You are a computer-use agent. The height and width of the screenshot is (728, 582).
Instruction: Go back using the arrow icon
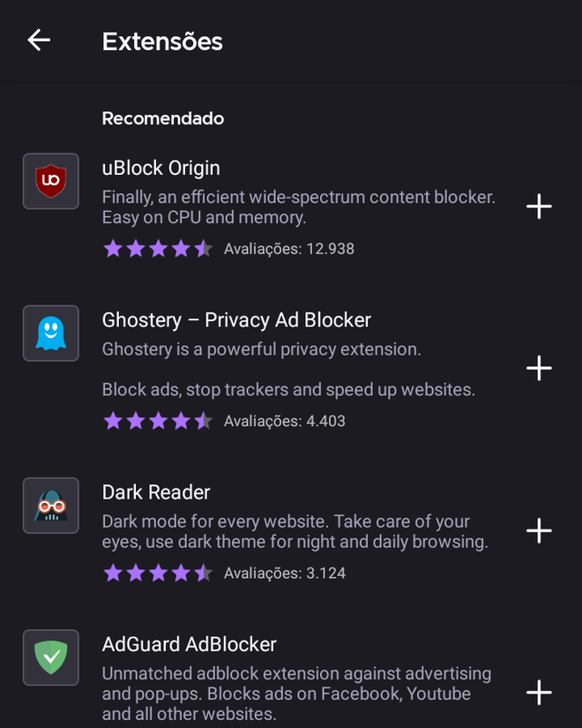point(39,40)
